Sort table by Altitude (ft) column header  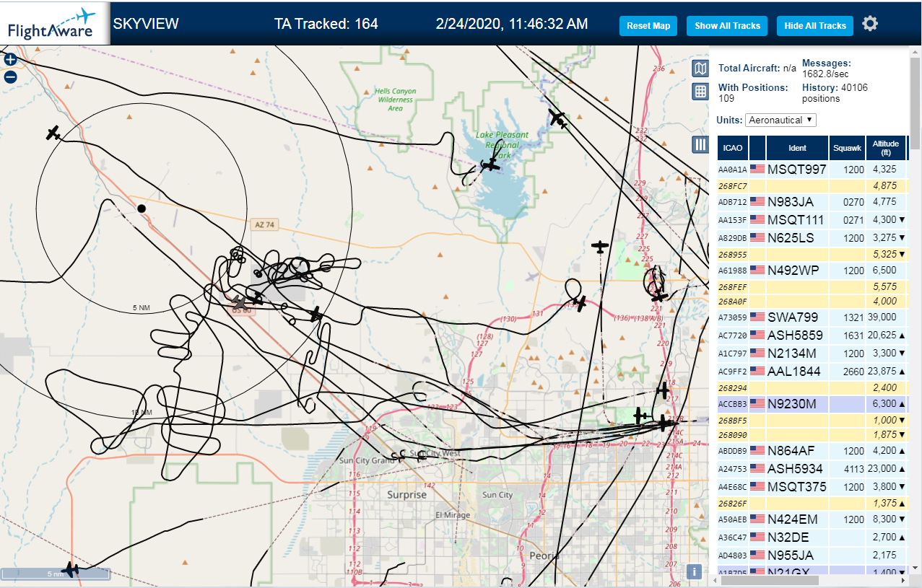[885, 148]
